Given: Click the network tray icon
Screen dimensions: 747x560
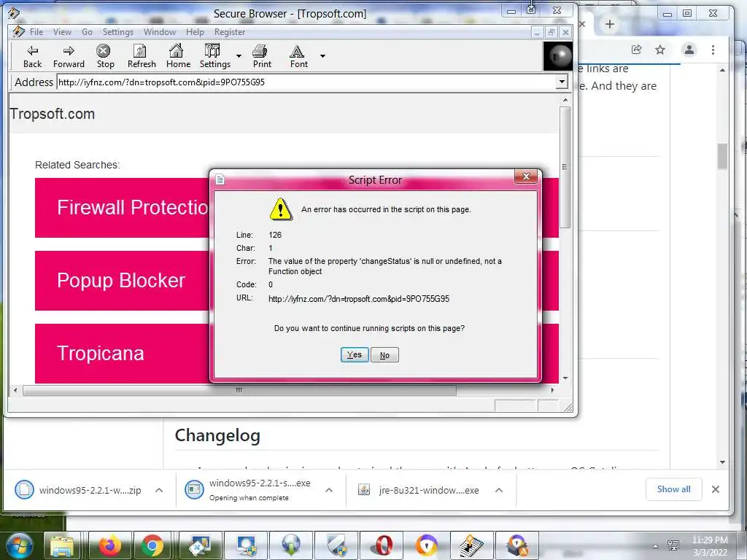Looking at the screenshot, I should click(x=673, y=545).
